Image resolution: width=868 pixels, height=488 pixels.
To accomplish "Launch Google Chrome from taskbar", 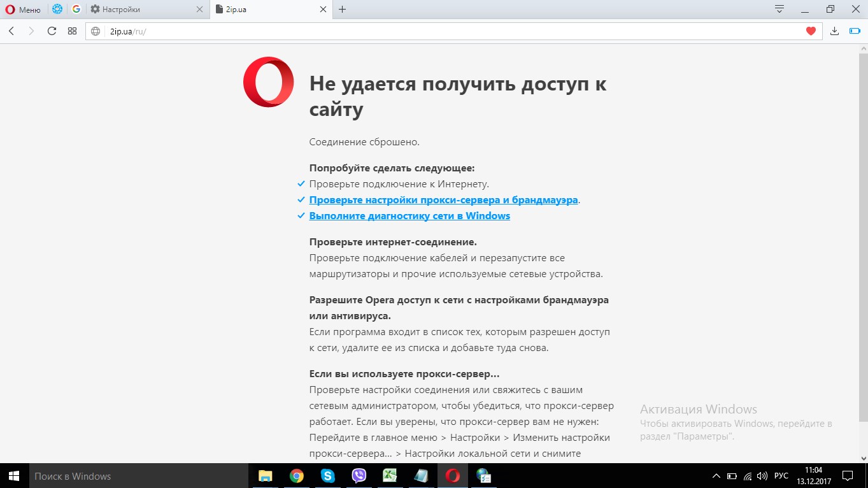I will click(x=296, y=476).
